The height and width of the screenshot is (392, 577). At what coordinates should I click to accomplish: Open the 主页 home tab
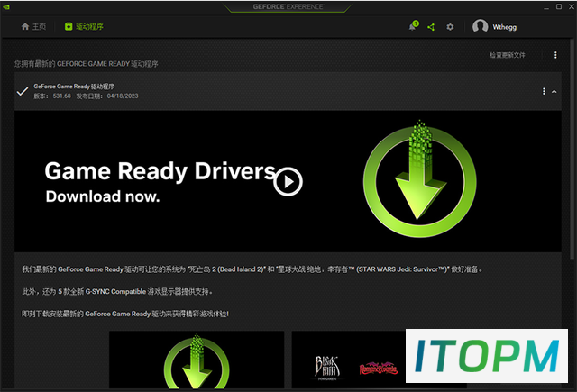tap(33, 26)
